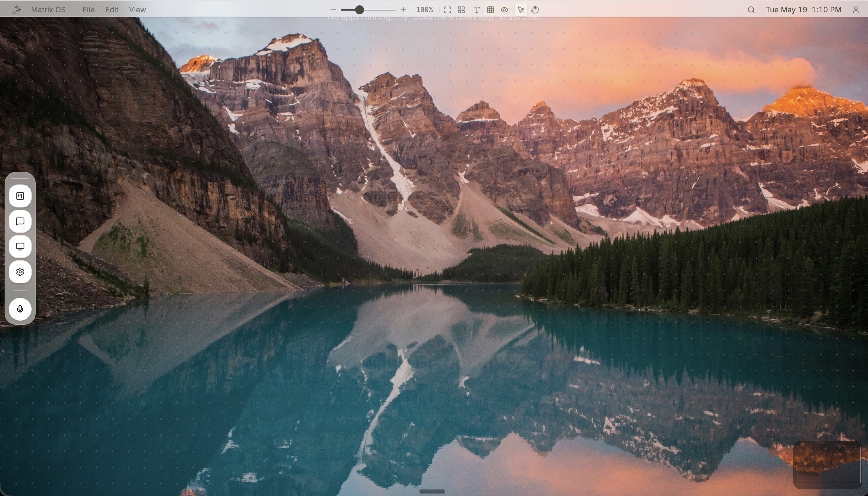Open the View menu
The height and width of the screenshot is (496, 868).
tap(138, 10)
